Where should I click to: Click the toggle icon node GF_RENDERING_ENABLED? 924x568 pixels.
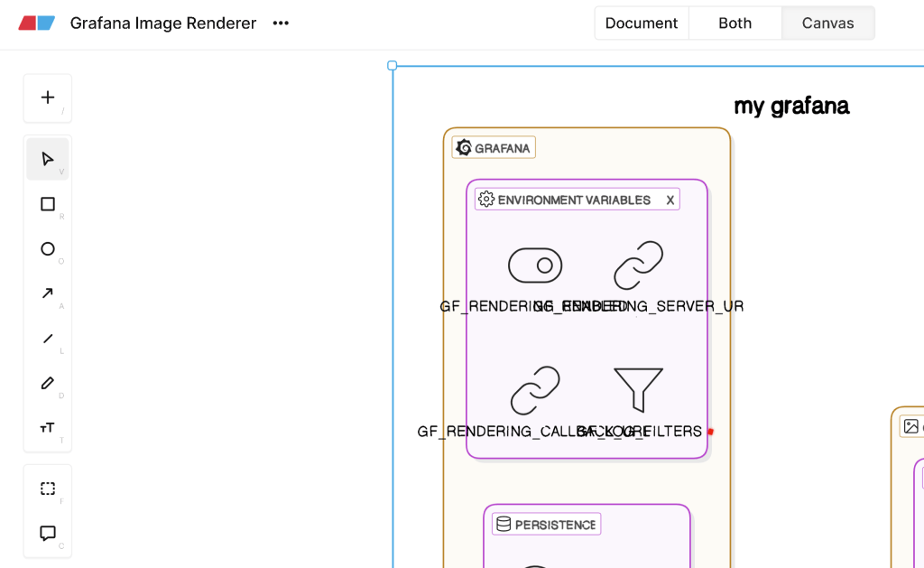[535, 265]
